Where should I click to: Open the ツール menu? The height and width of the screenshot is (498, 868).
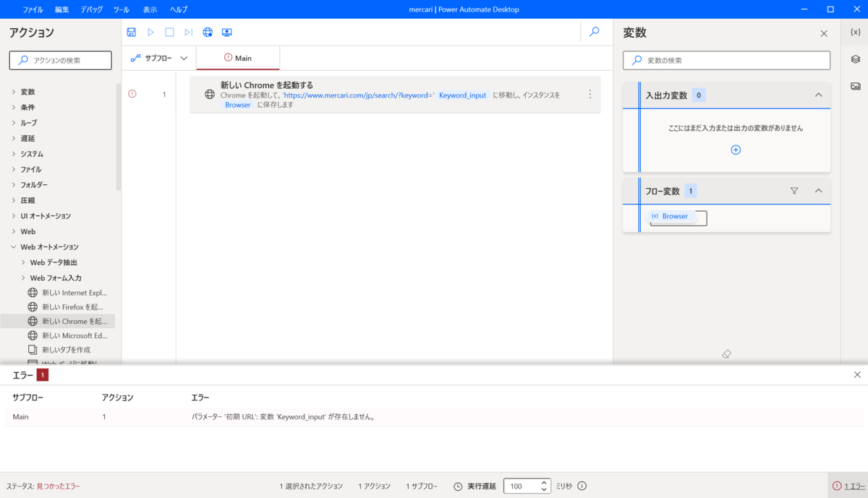coord(122,9)
